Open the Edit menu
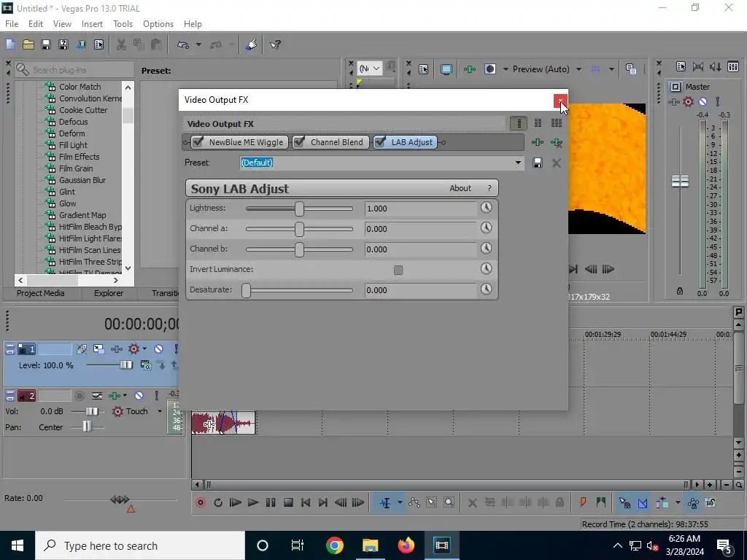Viewport: 747px width, 560px height. pos(36,24)
